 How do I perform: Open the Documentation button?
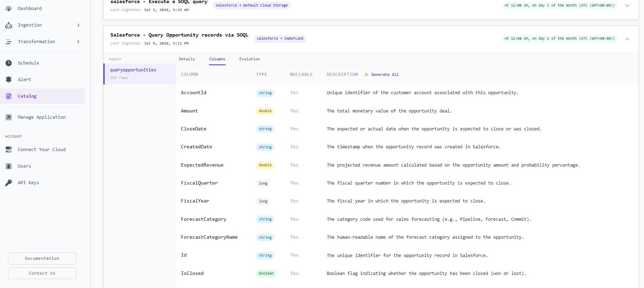pyautogui.click(x=42, y=258)
